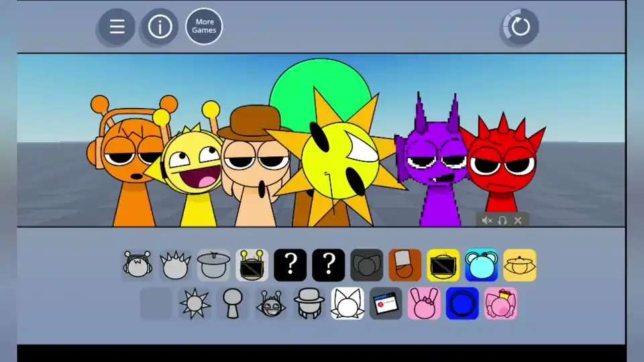This screenshot has width=644, height=362.
Task: Reset the mix with the restart button
Action: [x=521, y=27]
